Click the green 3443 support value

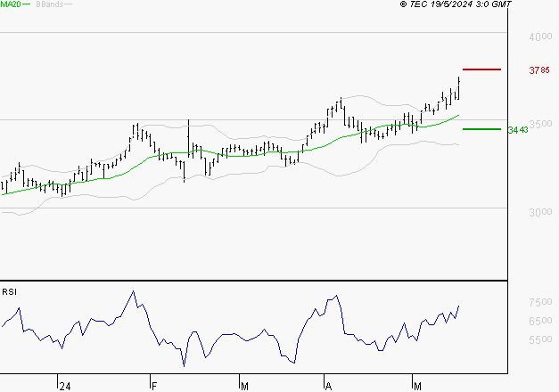point(518,130)
